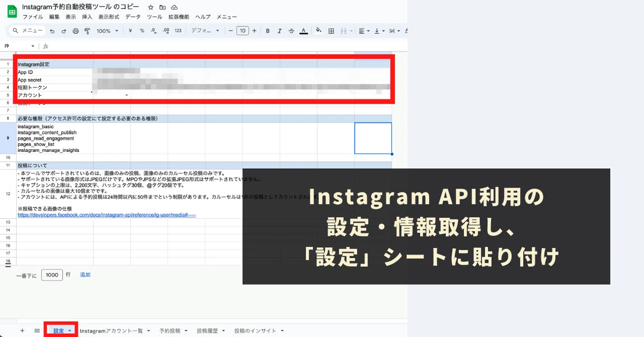The image size is (644, 337).
Task: Format cells as percent
Action: [142, 31]
